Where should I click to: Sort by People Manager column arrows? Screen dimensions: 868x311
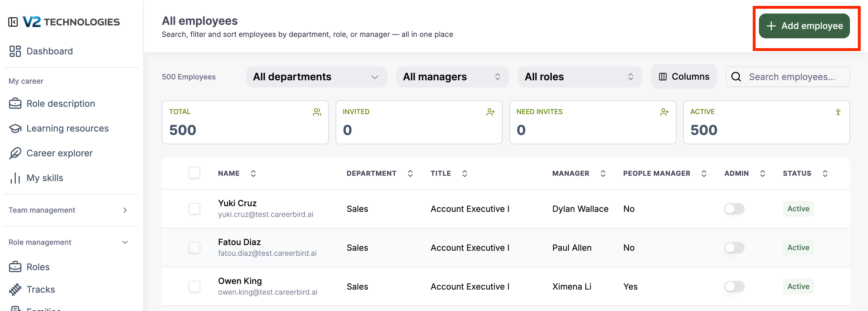704,174
